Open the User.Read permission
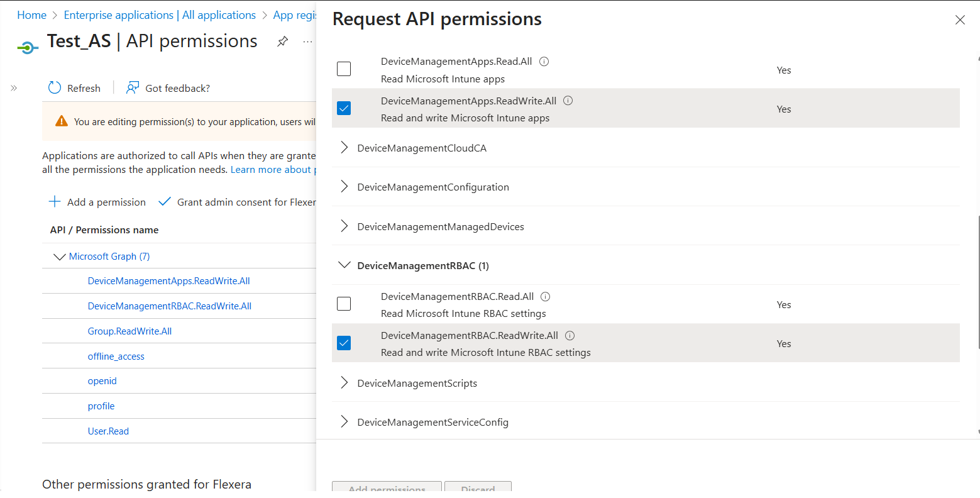The width and height of the screenshot is (980, 498). [108, 431]
